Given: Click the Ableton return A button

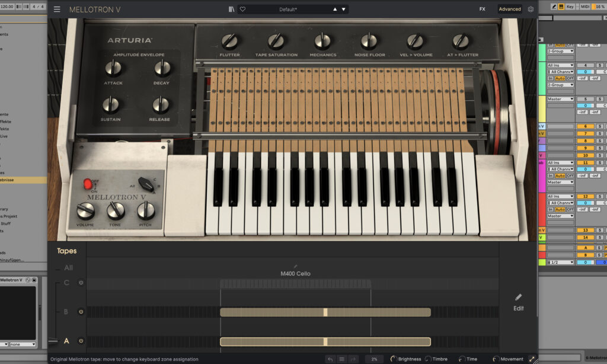Looking at the screenshot, I should 585,247.
